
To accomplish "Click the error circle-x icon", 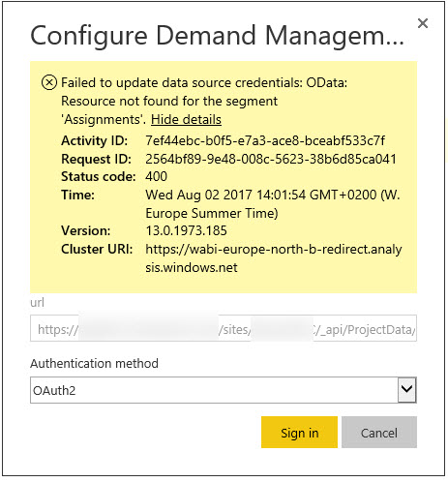I will coord(49,82).
